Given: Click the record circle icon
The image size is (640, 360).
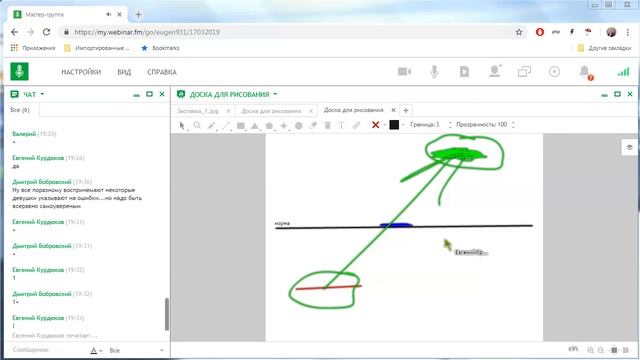Looking at the screenshot, I should click(554, 72).
